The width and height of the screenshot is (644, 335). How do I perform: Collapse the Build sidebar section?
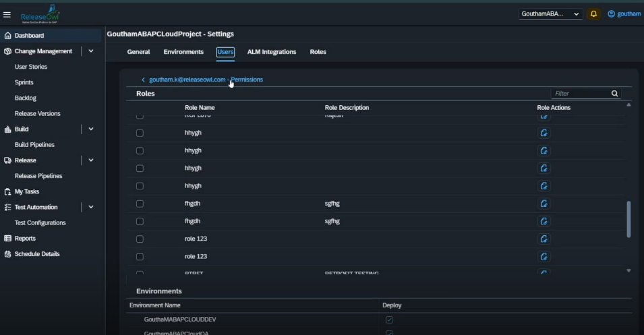91,129
